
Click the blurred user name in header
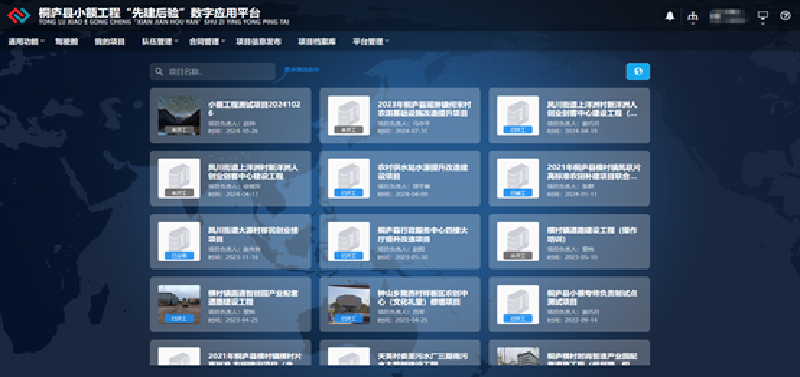point(728,16)
